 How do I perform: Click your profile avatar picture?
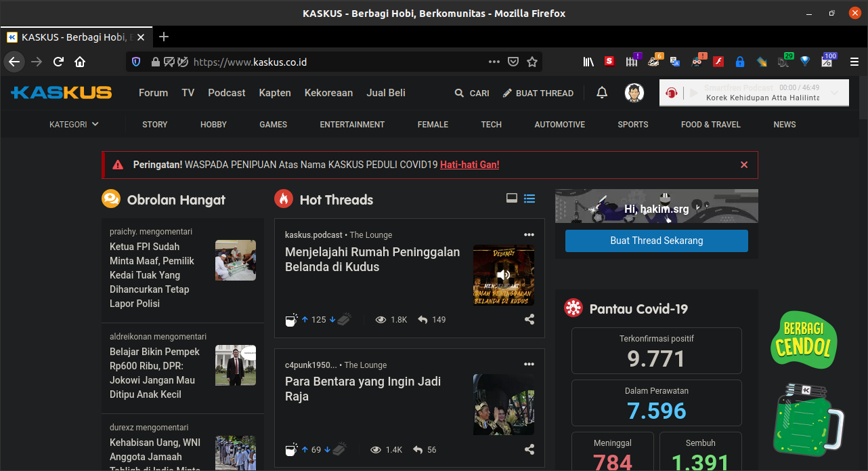point(634,93)
